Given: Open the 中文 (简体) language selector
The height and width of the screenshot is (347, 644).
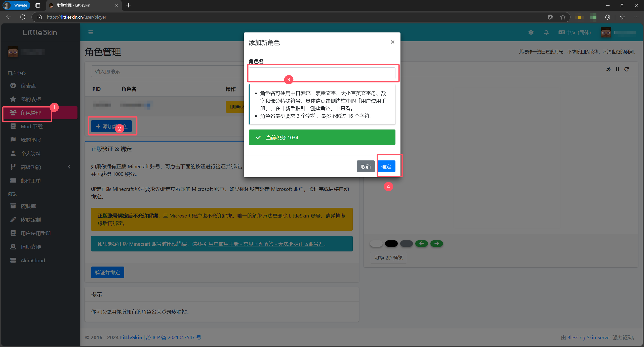Looking at the screenshot, I should 575,32.
